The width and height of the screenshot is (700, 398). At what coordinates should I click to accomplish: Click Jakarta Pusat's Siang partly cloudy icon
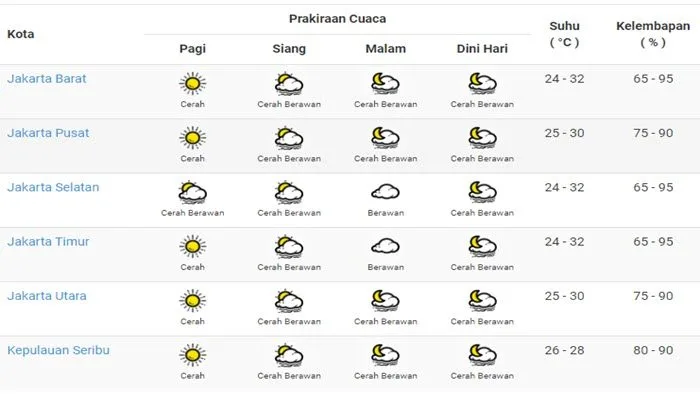point(289,138)
